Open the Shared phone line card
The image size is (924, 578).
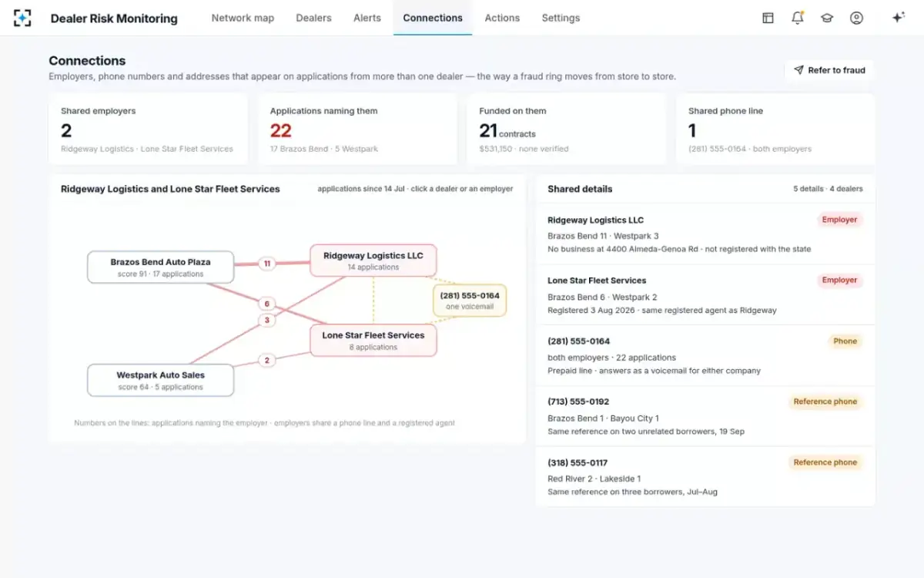[x=775, y=129]
